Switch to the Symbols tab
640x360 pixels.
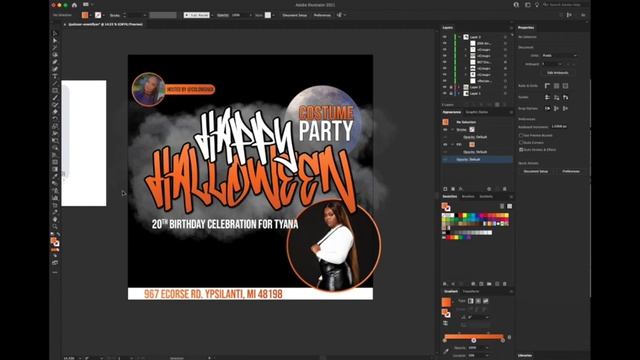[x=486, y=196]
